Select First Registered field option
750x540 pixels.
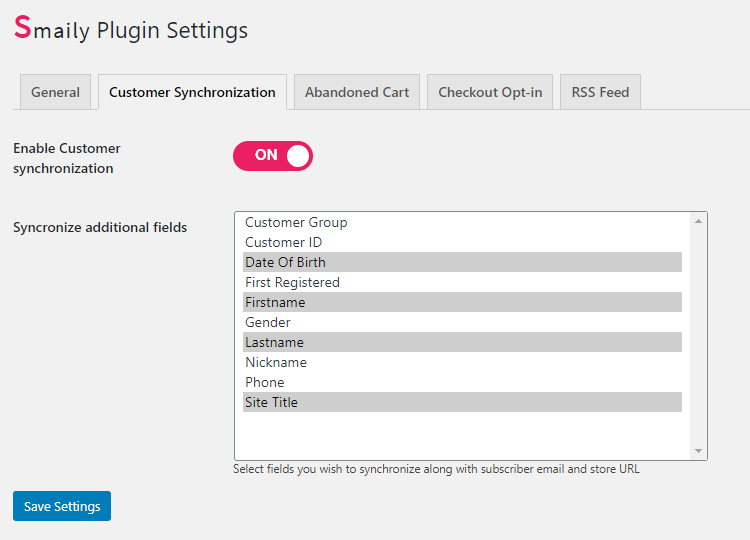click(x=462, y=282)
